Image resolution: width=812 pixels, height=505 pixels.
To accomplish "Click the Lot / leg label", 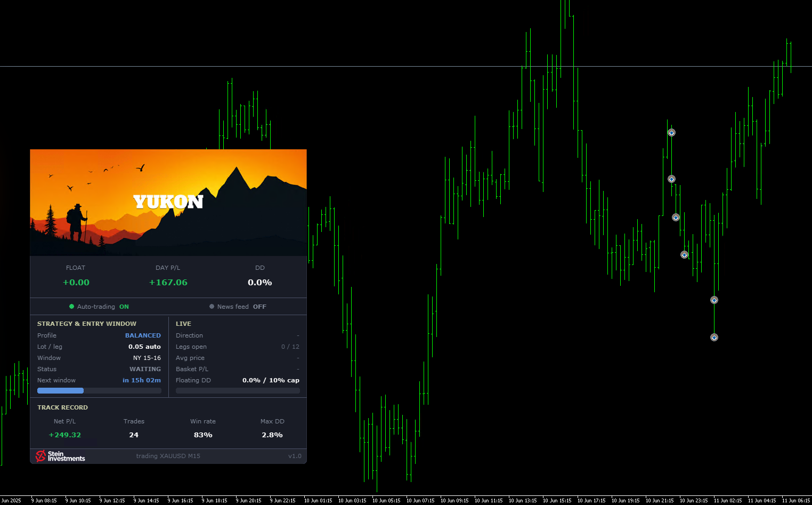I will click(x=50, y=347).
